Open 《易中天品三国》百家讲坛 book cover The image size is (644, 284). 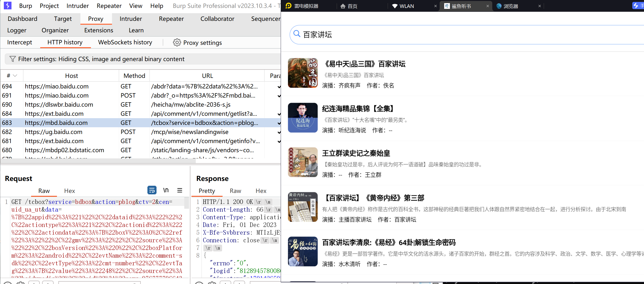pyautogui.click(x=303, y=73)
